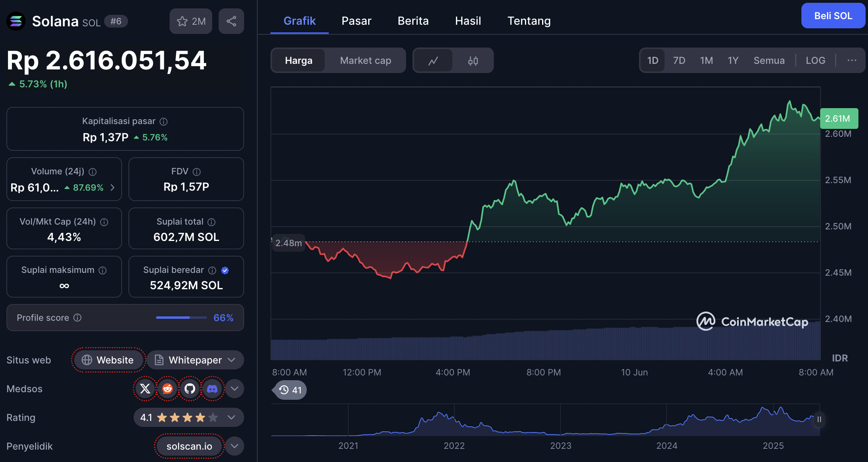Viewport: 868px width, 462px height.
Task: Select Market cap chart mode
Action: 365,61
